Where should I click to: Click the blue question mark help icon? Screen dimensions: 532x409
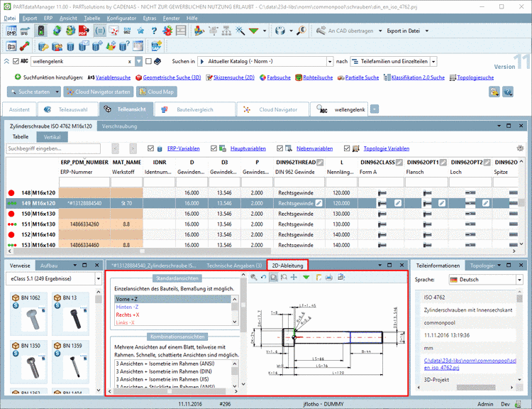[x=154, y=31]
